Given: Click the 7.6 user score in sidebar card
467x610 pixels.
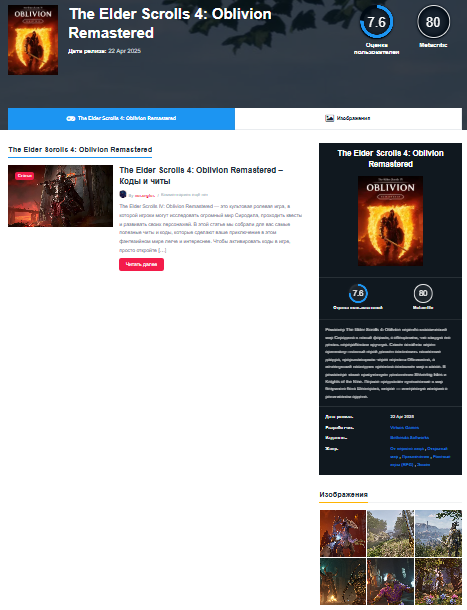Looking at the screenshot, I should [x=358, y=293].
